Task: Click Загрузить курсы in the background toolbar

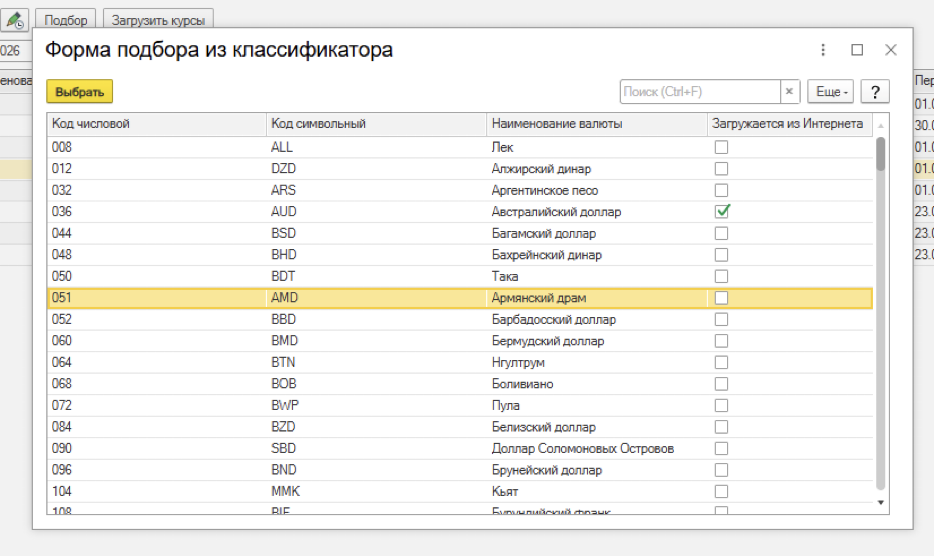Action: tap(158, 20)
